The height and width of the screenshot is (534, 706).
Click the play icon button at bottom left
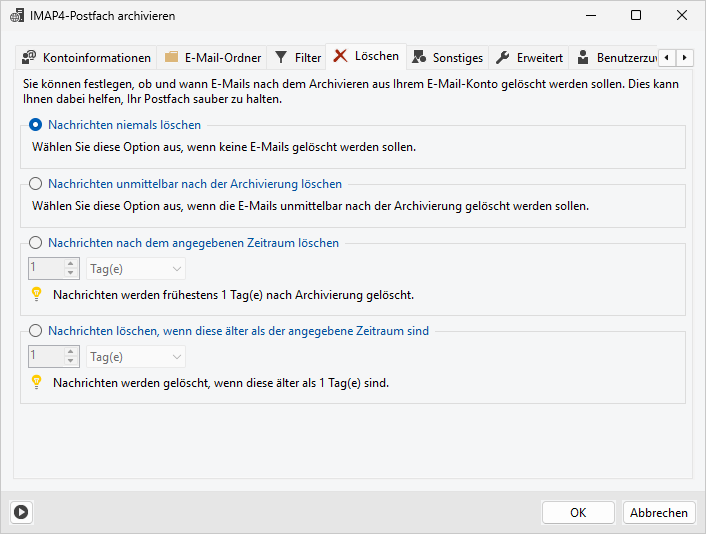tap(22, 512)
